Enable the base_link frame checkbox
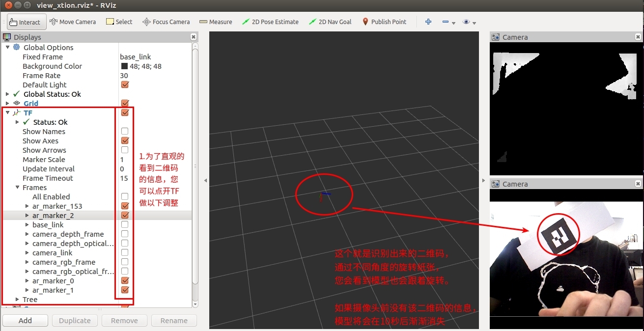This screenshot has width=644, height=331. [125, 224]
